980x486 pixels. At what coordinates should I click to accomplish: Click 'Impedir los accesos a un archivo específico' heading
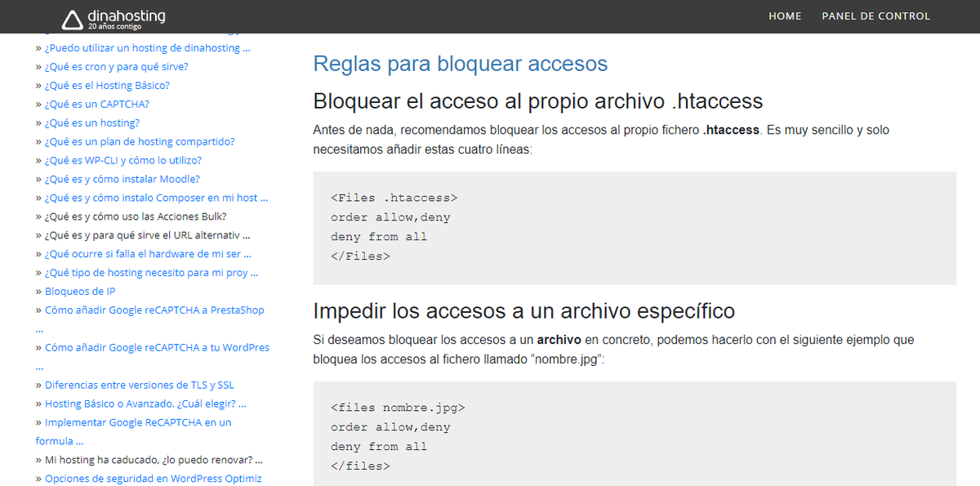[x=524, y=311]
